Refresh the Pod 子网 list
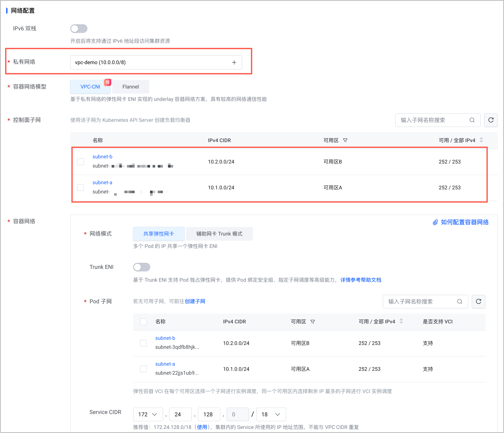Viewport: 504px width, 433px height. pyautogui.click(x=479, y=302)
